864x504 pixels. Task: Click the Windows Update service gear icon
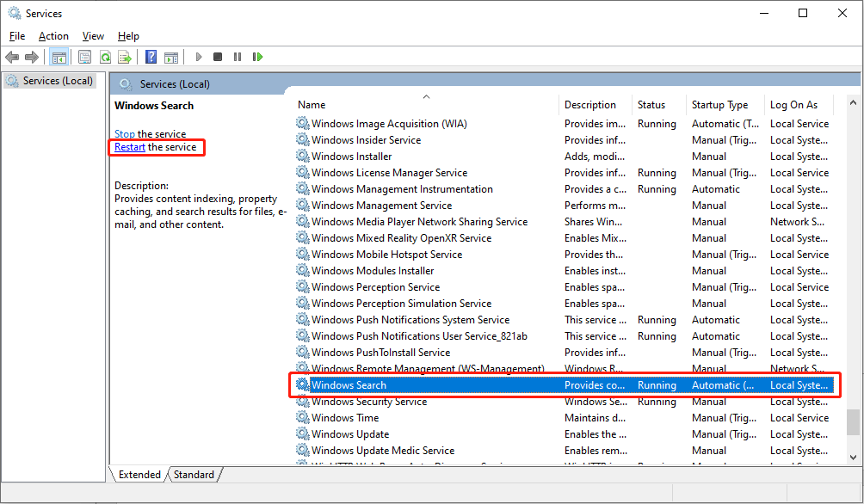[x=303, y=434]
